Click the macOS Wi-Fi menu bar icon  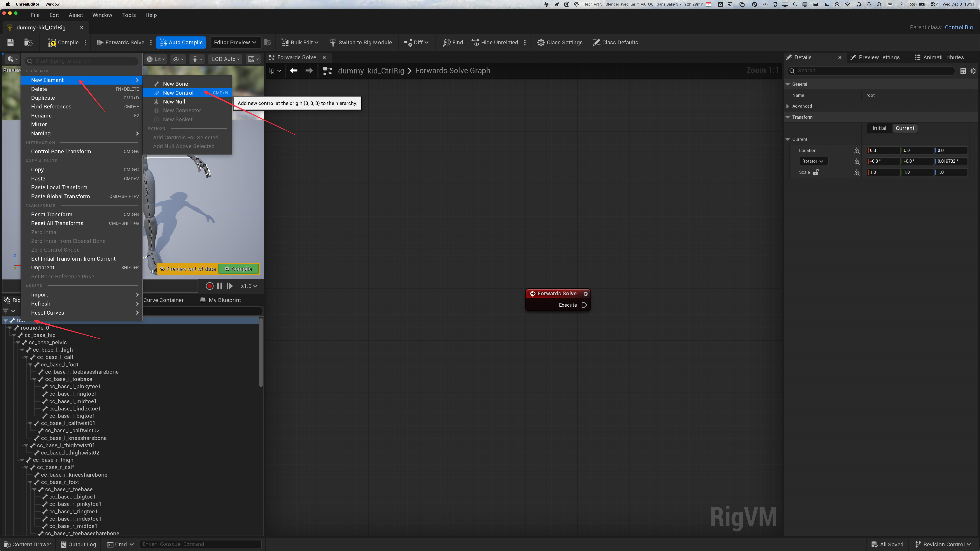pyautogui.click(x=847, y=4)
